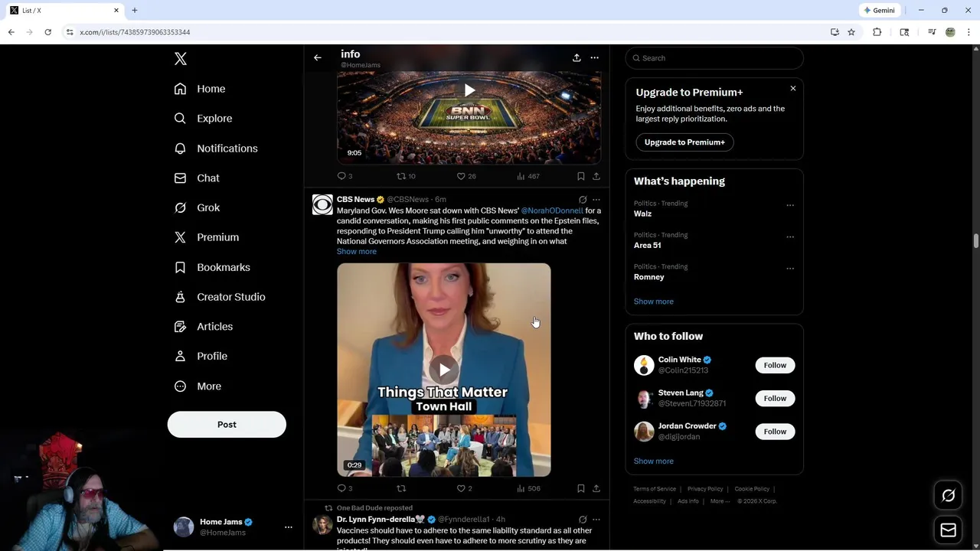
Task: Share the Super Bowl video post
Action: click(596, 176)
